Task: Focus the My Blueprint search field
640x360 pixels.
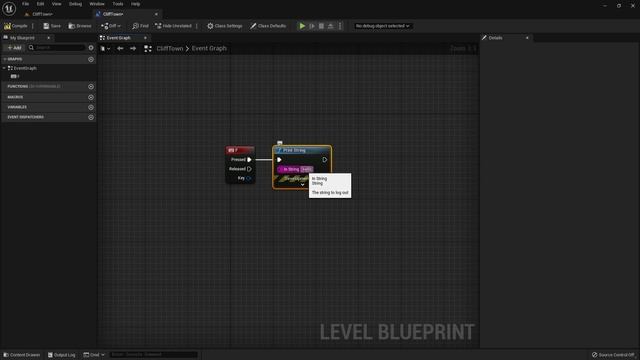Action: coord(56,48)
